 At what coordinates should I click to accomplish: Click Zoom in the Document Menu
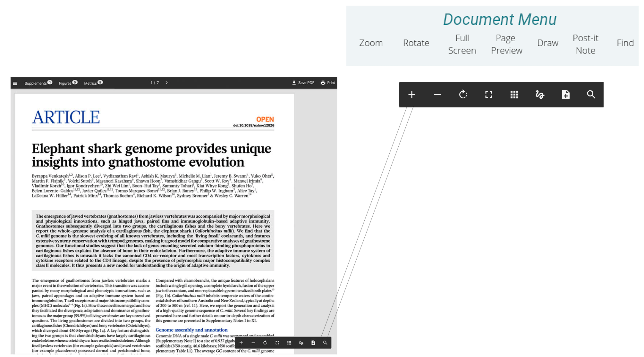point(371,43)
